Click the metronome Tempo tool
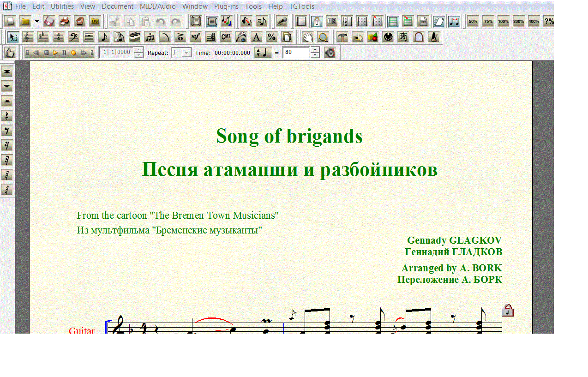 [433, 37]
